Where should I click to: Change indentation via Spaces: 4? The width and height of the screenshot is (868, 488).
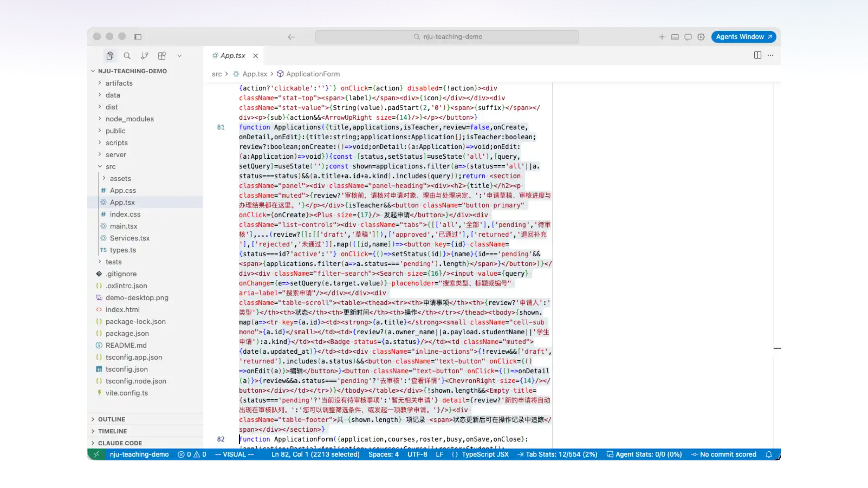[x=383, y=455]
